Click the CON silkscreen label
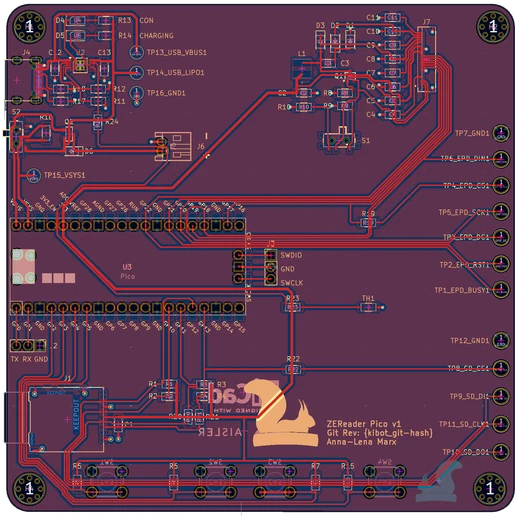This screenshot has width=520, height=516. [x=146, y=20]
